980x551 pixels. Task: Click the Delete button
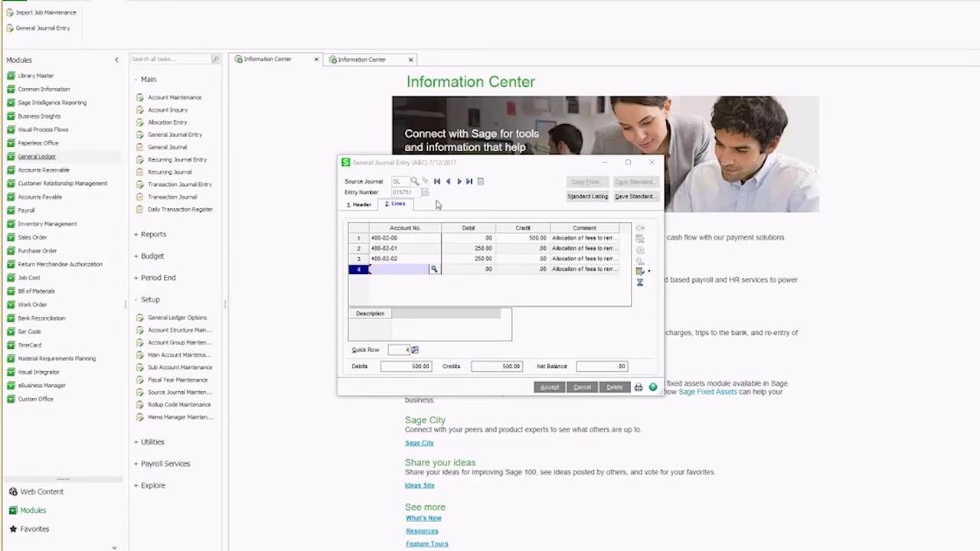pos(615,387)
